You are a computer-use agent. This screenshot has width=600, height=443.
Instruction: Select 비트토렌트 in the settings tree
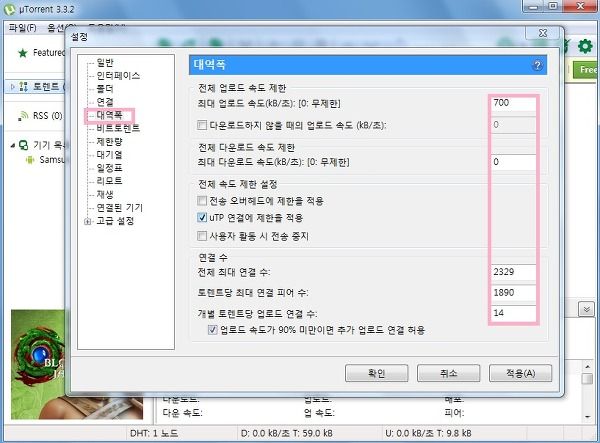click(x=118, y=128)
